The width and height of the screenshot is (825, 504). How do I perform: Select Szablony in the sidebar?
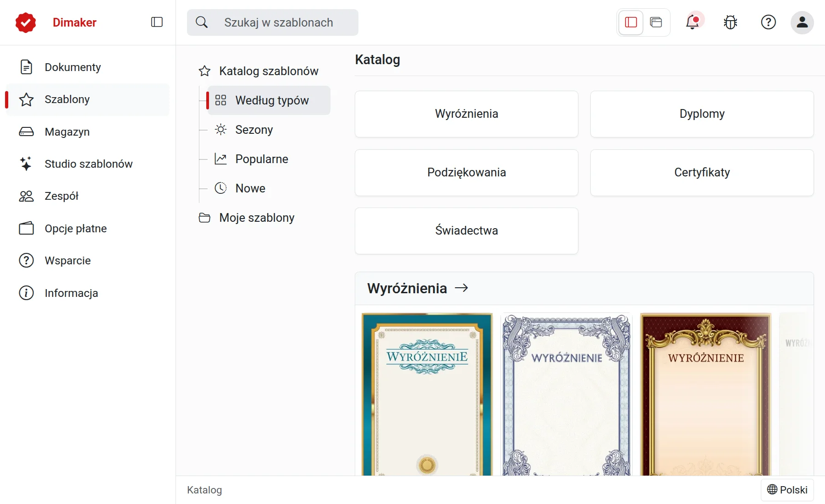[87, 99]
